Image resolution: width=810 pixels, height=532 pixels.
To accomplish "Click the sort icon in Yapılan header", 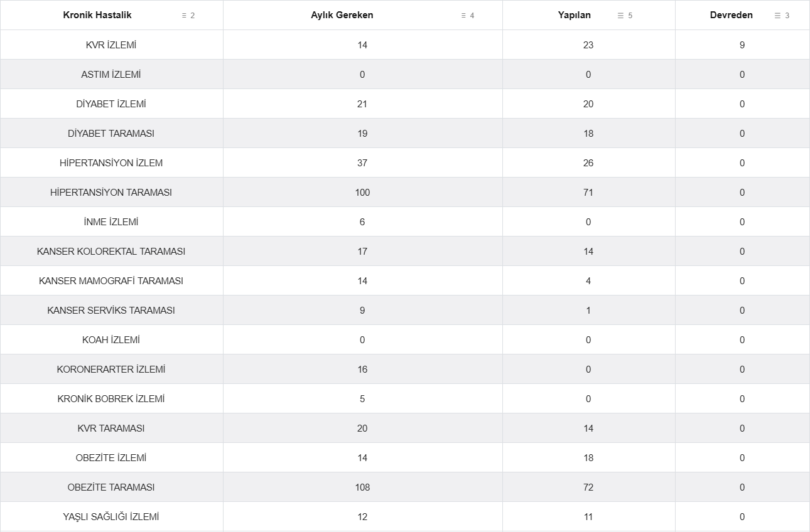I will pyautogui.click(x=620, y=16).
